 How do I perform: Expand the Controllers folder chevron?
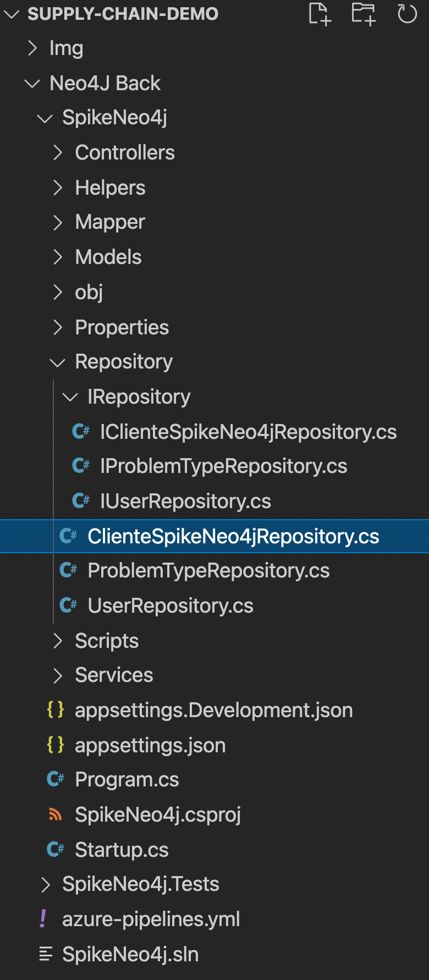click(58, 153)
